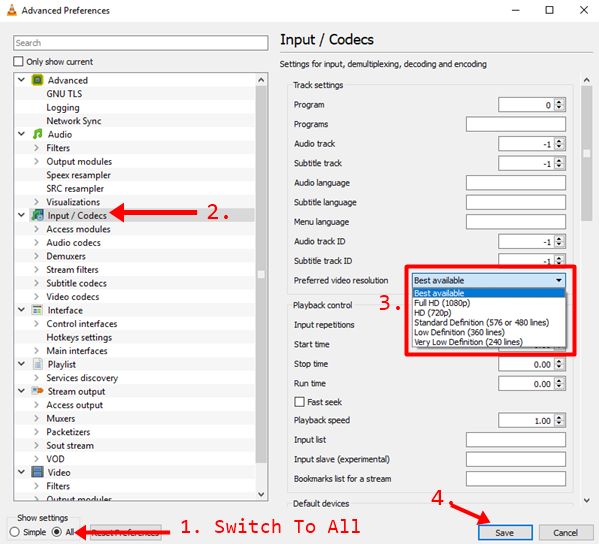
Task: Open the Preferred video resolution dropdown arrow
Action: click(559, 280)
